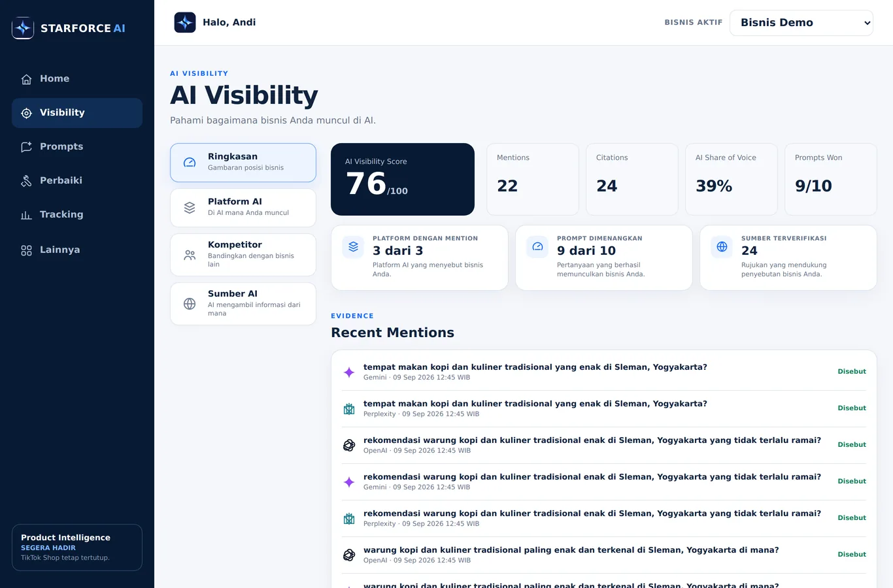Viewport: 893px width, 588px height.
Task: Click the AI Visibility Score 76 card
Action: click(403, 180)
